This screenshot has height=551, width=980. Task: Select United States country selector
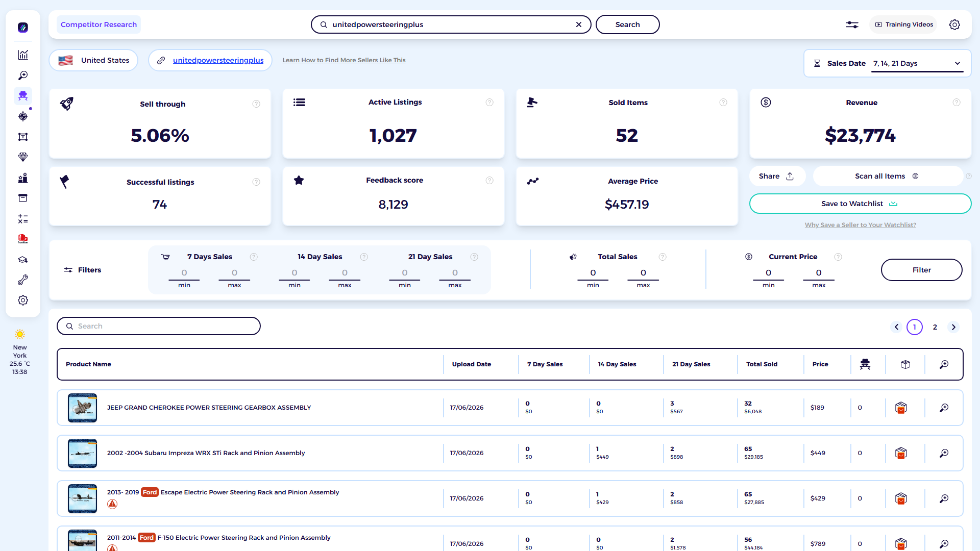(x=94, y=60)
